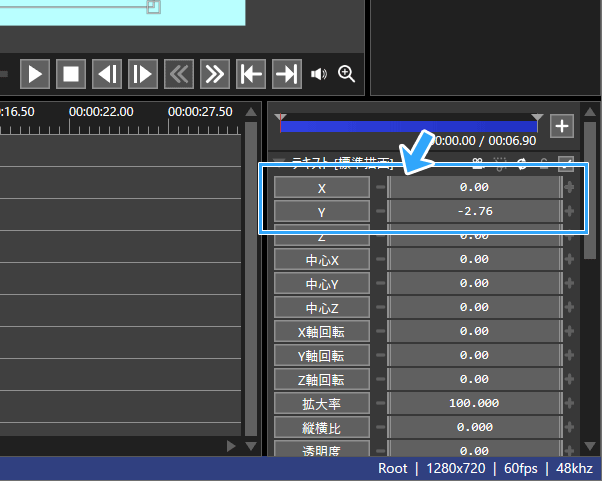Add a keyframe with the plus button
This screenshot has width=602, height=481.
click(562, 126)
